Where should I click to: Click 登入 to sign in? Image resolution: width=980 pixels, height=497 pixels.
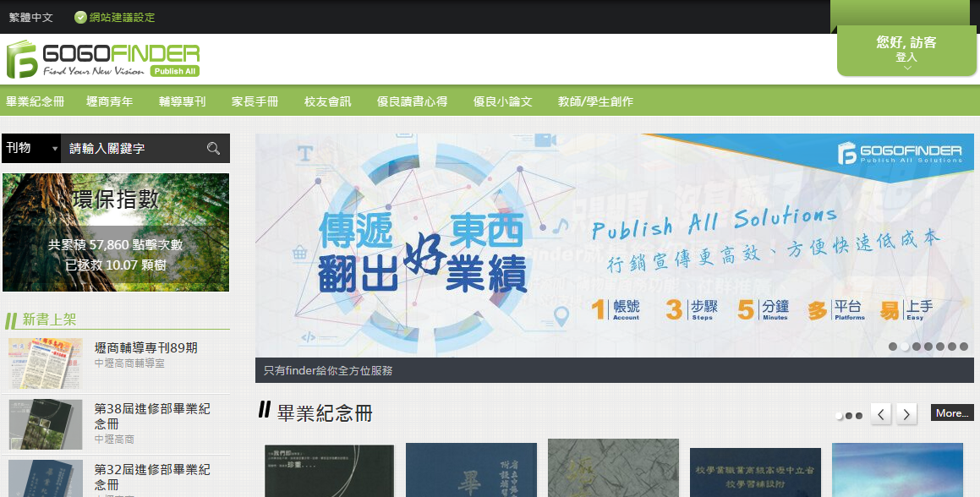pyautogui.click(x=906, y=57)
